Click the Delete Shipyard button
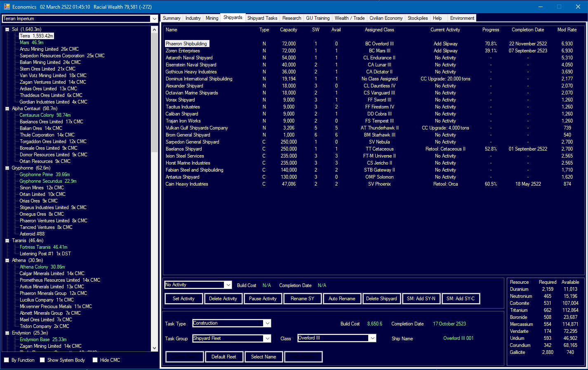Viewport: 588px width, 370px height. [381, 299]
